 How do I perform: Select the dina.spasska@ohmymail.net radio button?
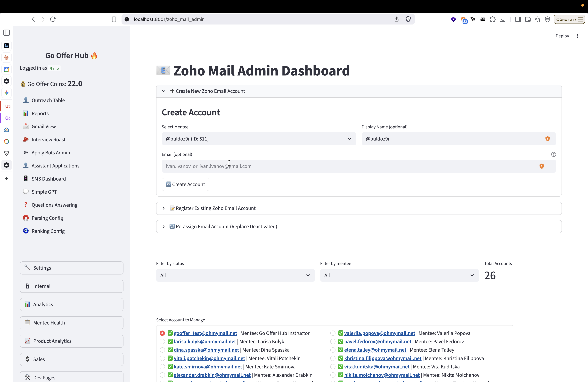(162, 350)
